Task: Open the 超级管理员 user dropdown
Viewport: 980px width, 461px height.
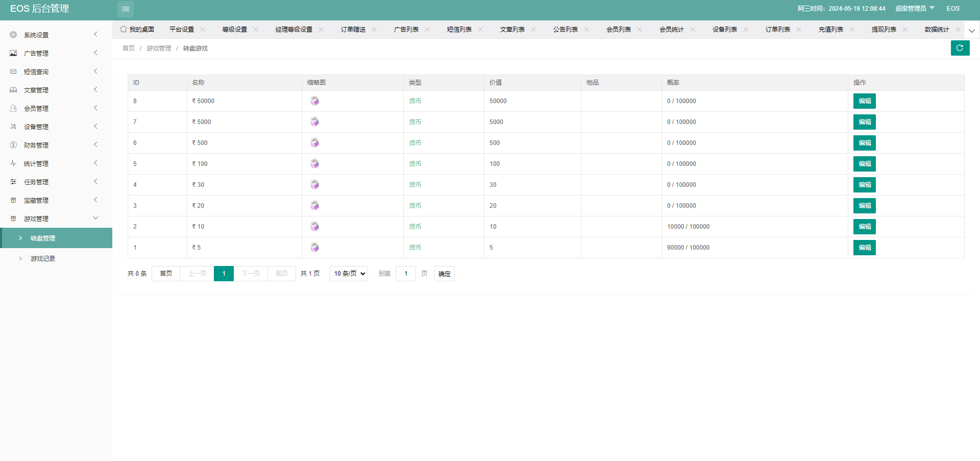Action: pos(915,9)
